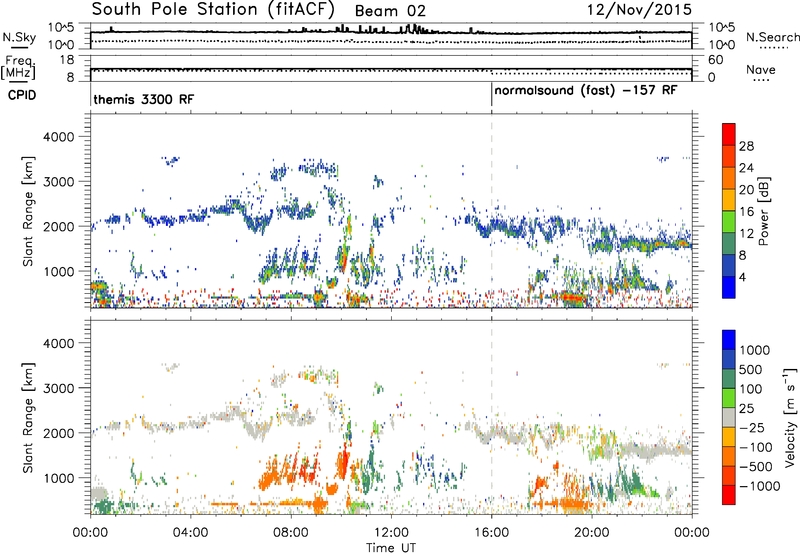Click the '-100' tick on Velocity colorbar
The image size is (800, 554).
tap(756, 447)
